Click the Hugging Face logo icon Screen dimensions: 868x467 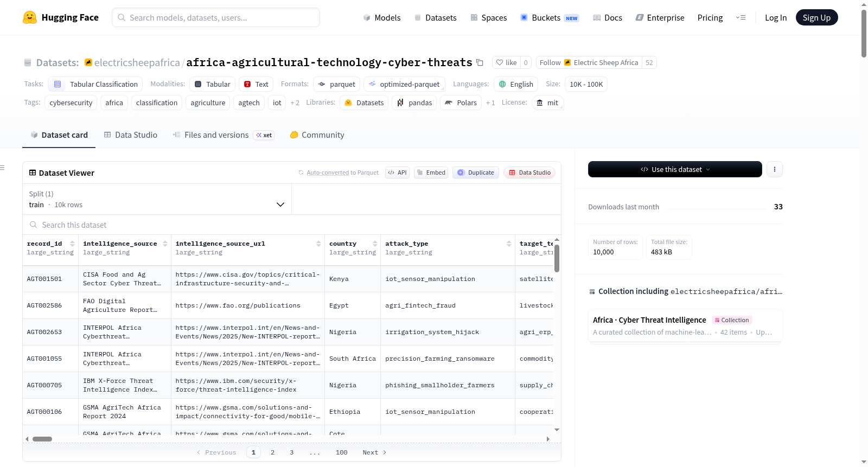point(30,17)
